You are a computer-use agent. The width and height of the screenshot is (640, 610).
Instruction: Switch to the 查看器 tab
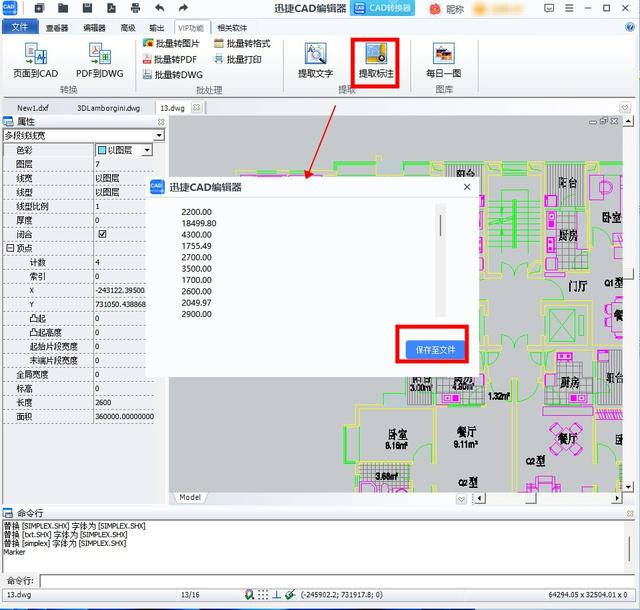[57, 28]
